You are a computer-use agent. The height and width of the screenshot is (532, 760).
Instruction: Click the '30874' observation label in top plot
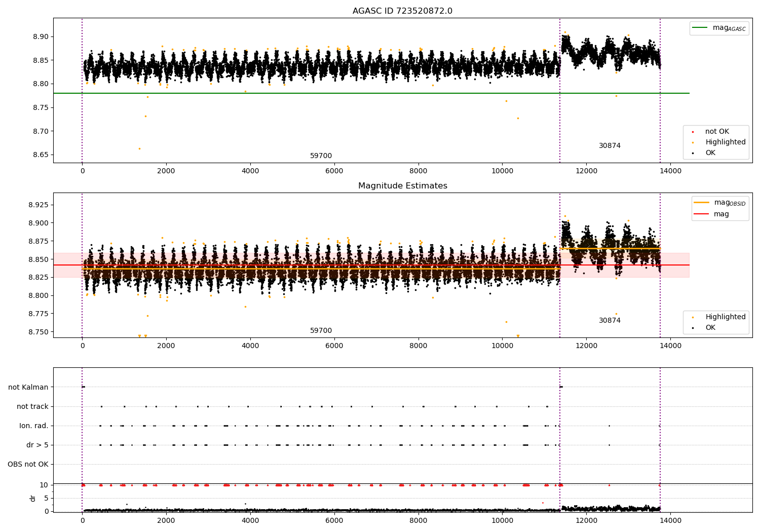tap(610, 146)
